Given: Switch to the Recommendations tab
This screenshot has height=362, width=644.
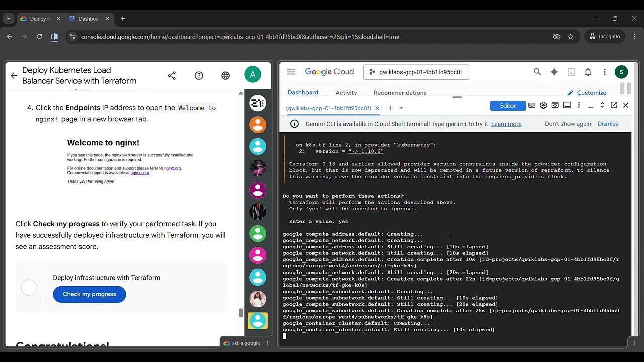Looking at the screenshot, I should click(x=400, y=93).
